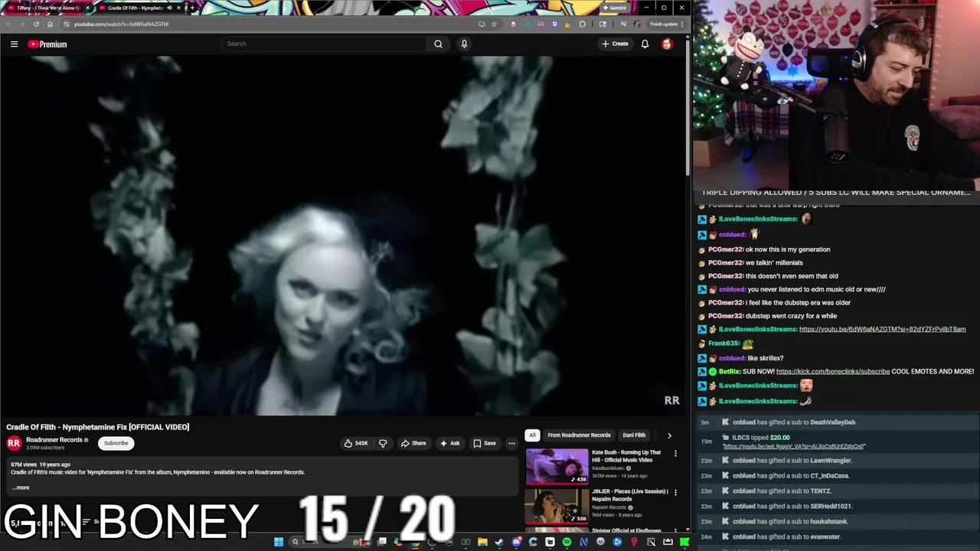Select the From Roadrunner Records chip
The height and width of the screenshot is (551, 980).
[579, 435]
